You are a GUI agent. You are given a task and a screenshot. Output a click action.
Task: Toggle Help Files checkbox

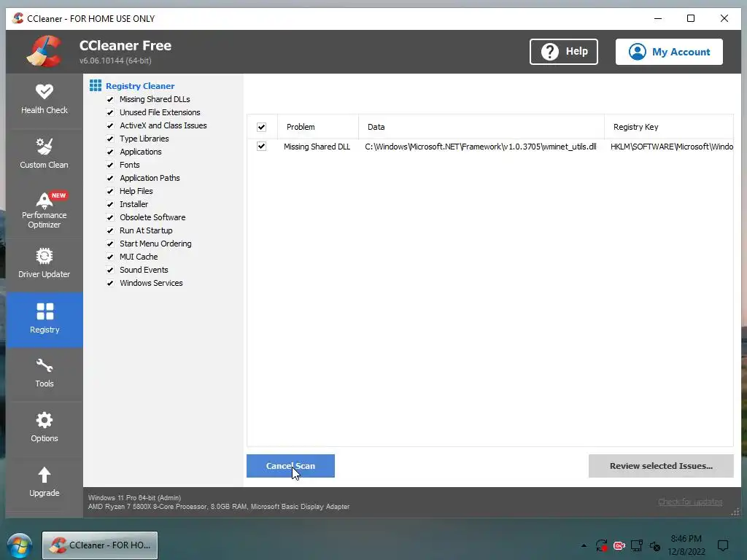(111, 191)
